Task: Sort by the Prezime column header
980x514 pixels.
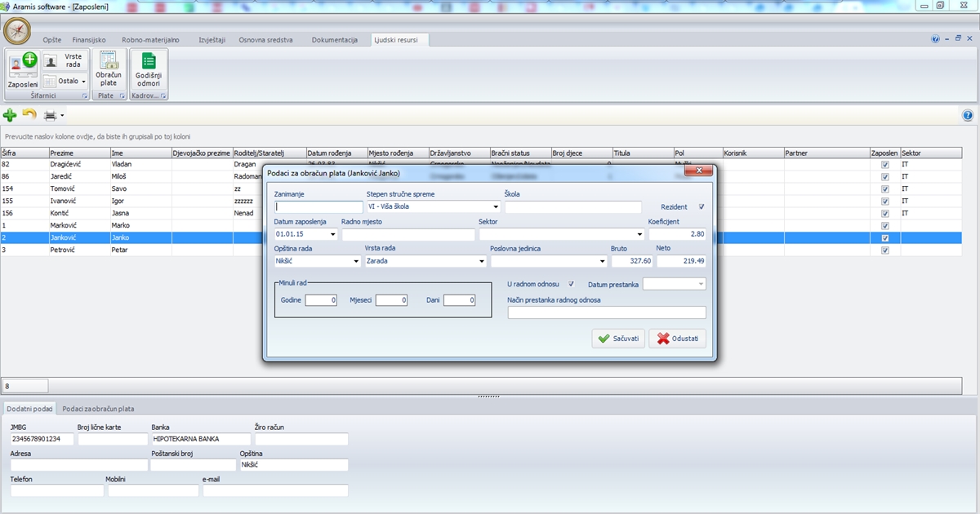Action: 79,153
